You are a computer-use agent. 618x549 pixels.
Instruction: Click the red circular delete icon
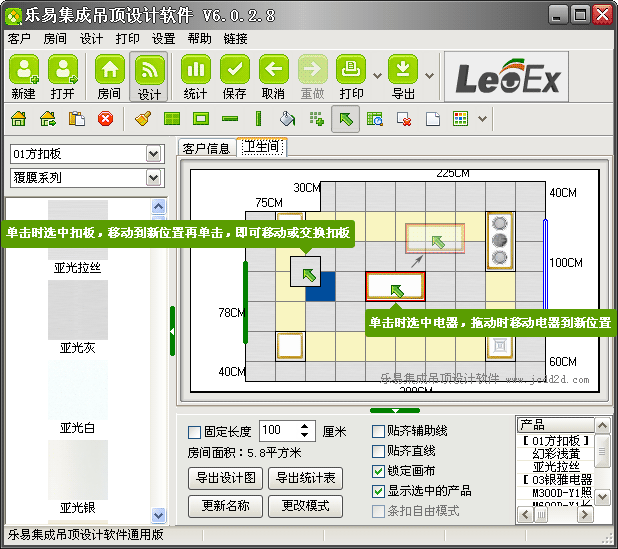point(105,119)
